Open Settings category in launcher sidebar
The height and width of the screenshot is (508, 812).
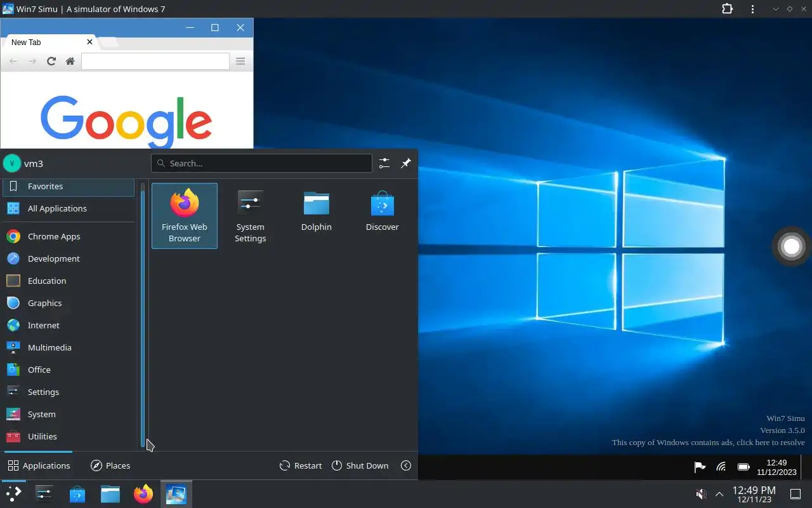click(x=69, y=392)
